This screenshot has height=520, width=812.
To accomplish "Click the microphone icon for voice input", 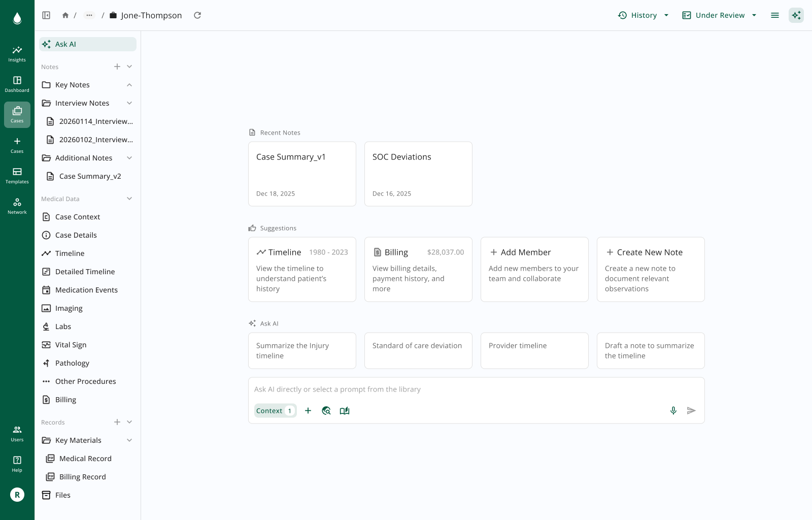I will [673, 410].
